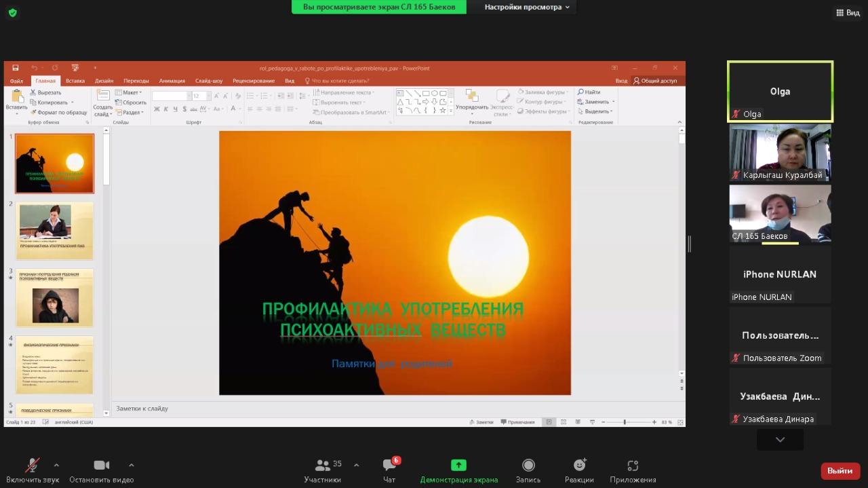Open the Дизайн ribbon tab
The image size is (868, 488).
104,81
